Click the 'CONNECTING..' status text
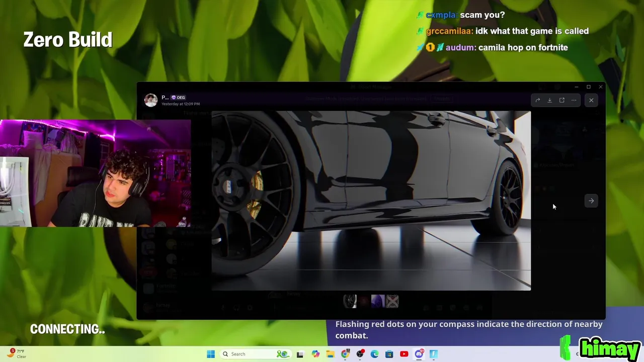Screen dimensions: 644x362 pos(67,329)
